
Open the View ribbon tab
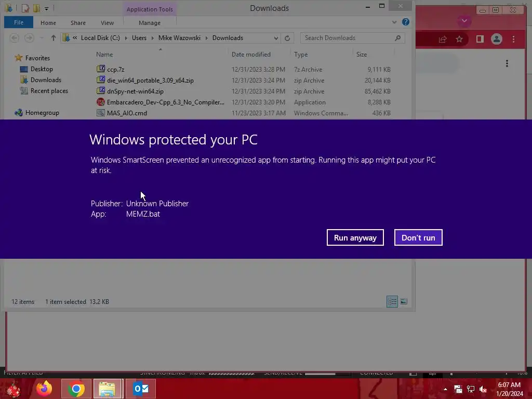pyautogui.click(x=107, y=23)
